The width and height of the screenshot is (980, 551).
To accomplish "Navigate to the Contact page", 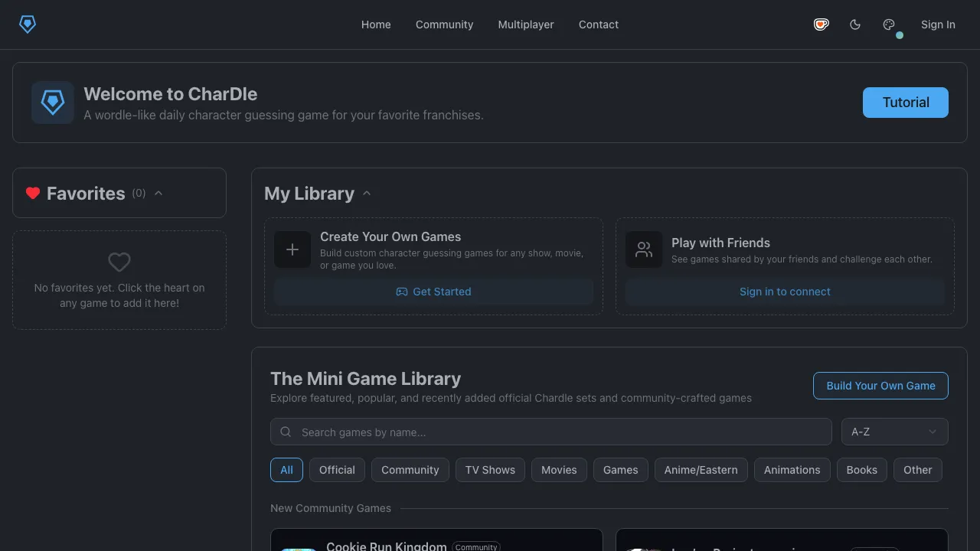I will (599, 24).
